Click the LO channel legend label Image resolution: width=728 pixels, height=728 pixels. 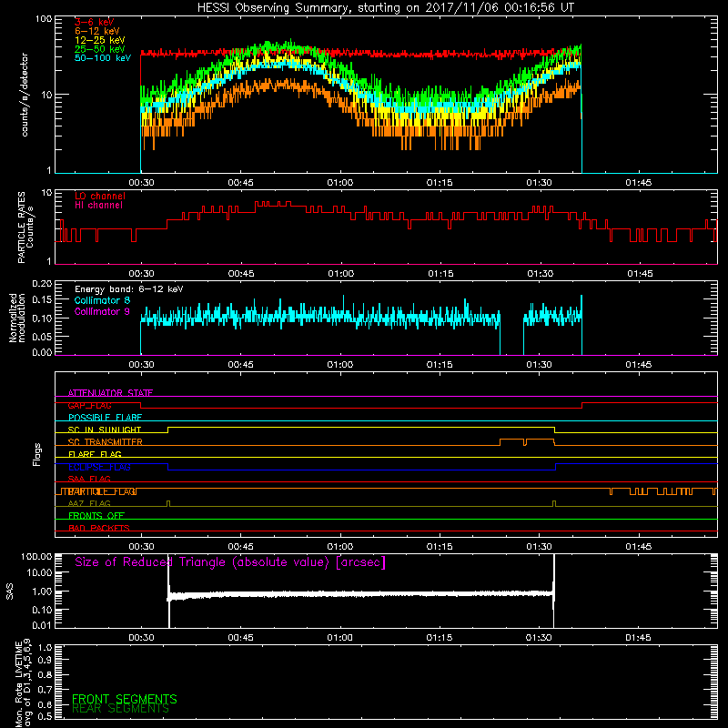click(x=100, y=196)
